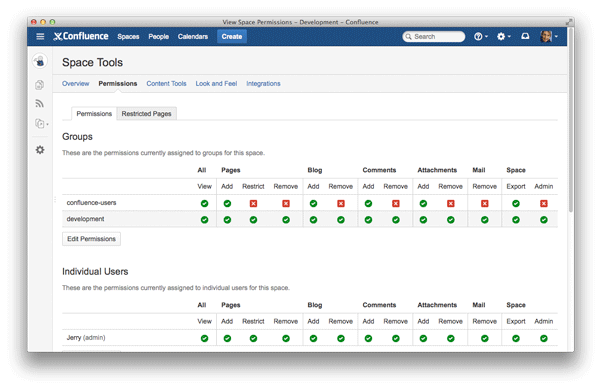Image resolution: width=600 pixels, height=388 pixels.
Task: Click confluence-users Blog Remove red X
Action: pyautogui.click(x=341, y=204)
